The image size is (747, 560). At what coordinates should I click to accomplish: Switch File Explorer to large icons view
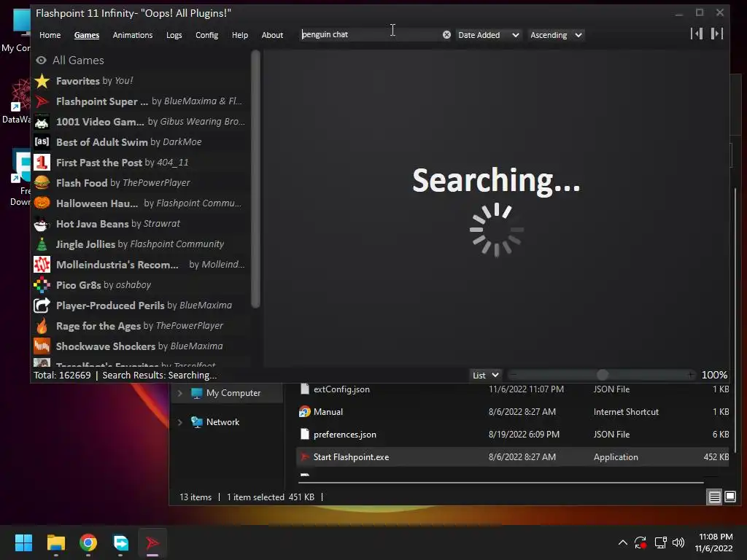(x=729, y=497)
